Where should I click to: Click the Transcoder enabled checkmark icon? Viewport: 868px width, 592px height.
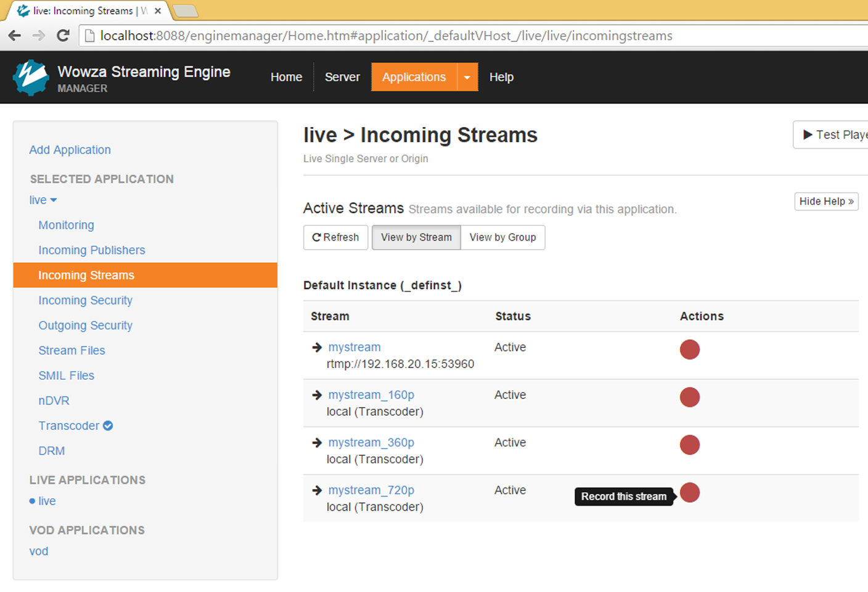[108, 425]
